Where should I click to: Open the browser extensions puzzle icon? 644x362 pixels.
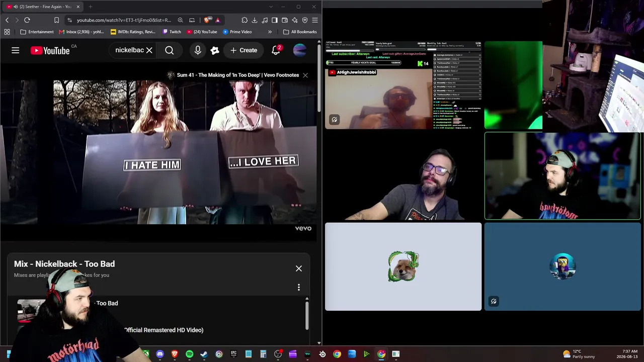(x=245, y=20)
